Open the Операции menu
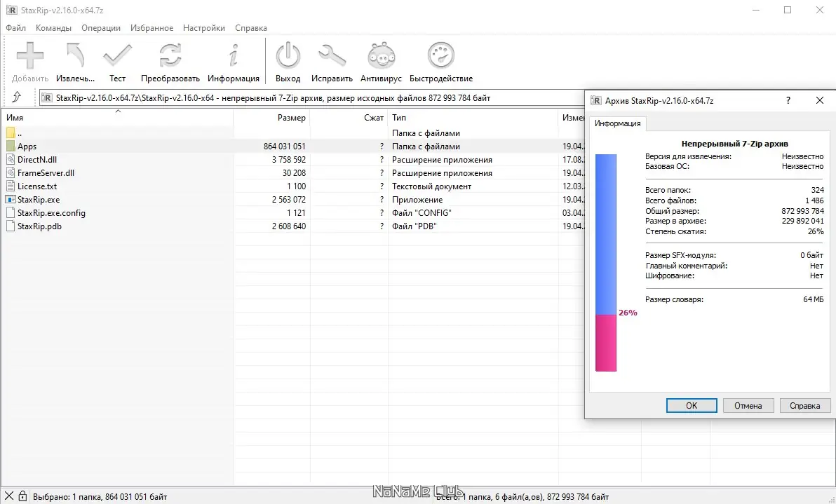836x504 pixels. coord(101,28)
